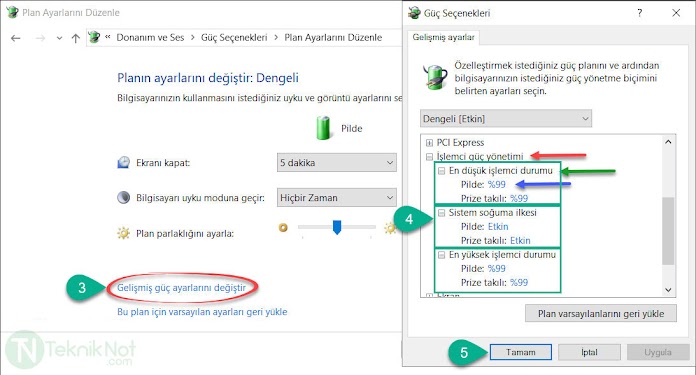
Task: Select En yüksek işlemci durumu item
Action: [x=502, y=255]
